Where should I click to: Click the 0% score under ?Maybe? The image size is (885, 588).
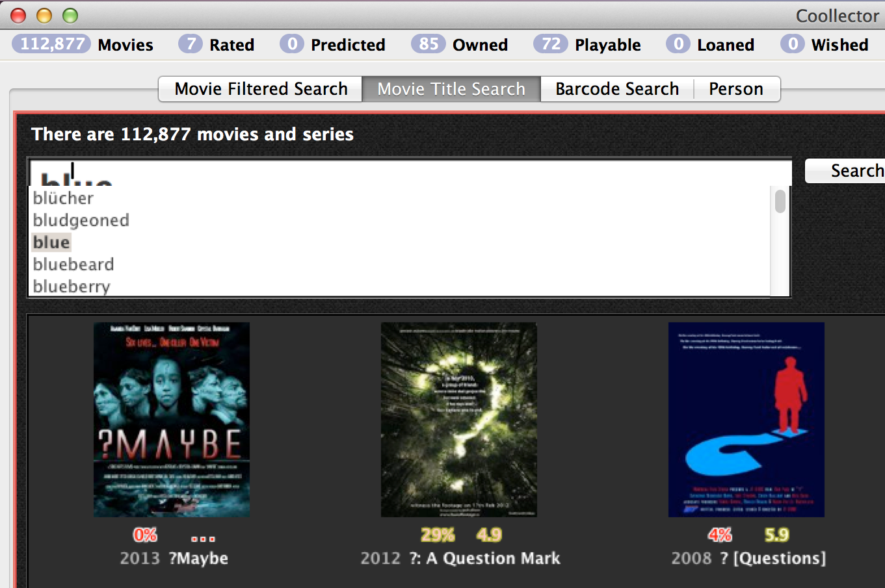(x=145, y=535)
